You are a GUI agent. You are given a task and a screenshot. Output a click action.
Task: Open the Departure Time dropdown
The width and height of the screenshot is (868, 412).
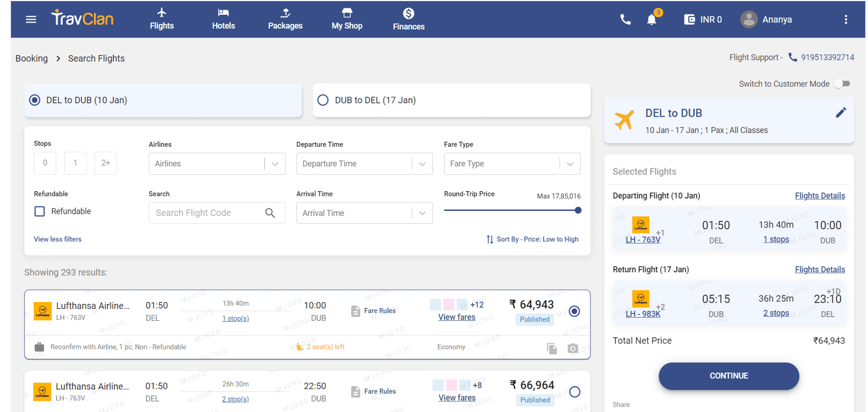click(x=364, y=164)
